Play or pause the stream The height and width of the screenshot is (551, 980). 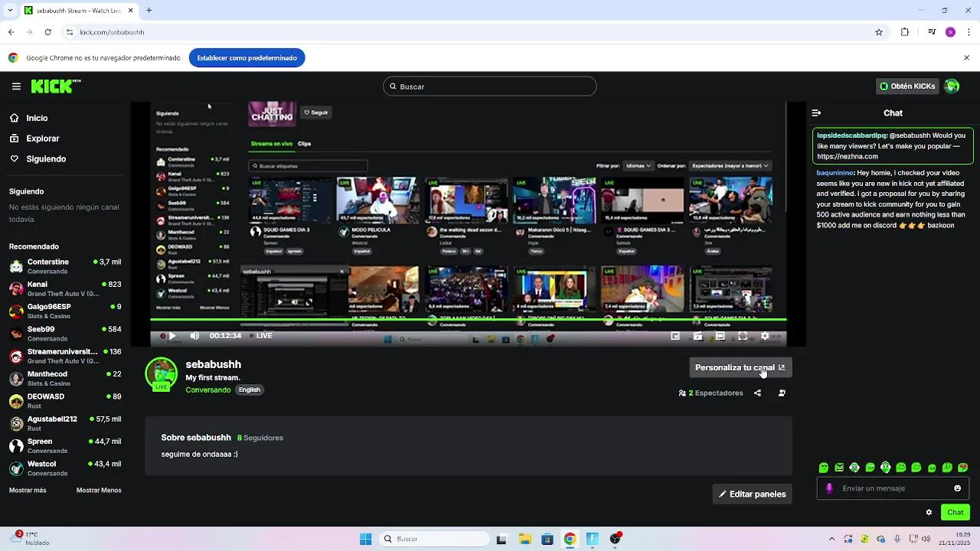tap(172, 336)
